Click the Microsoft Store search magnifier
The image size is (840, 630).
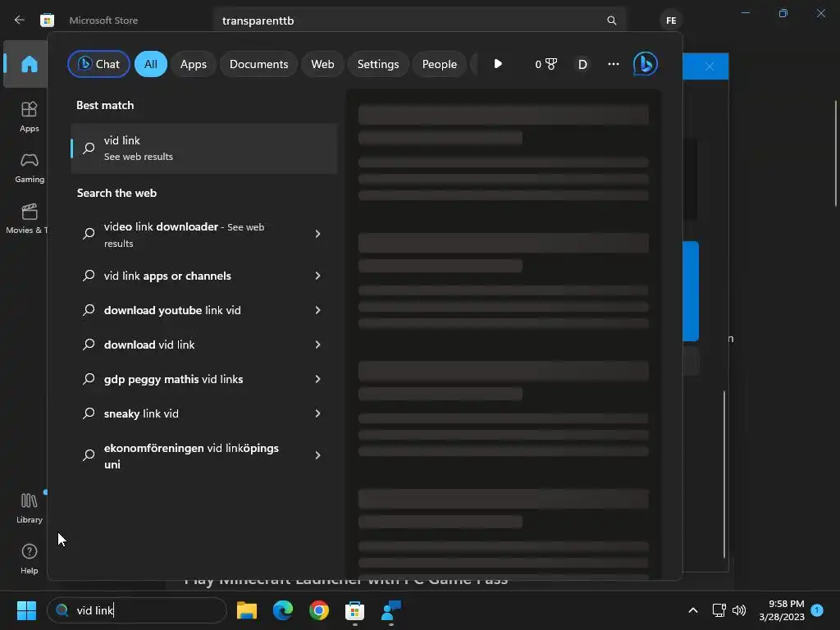(x=611, y=21)
